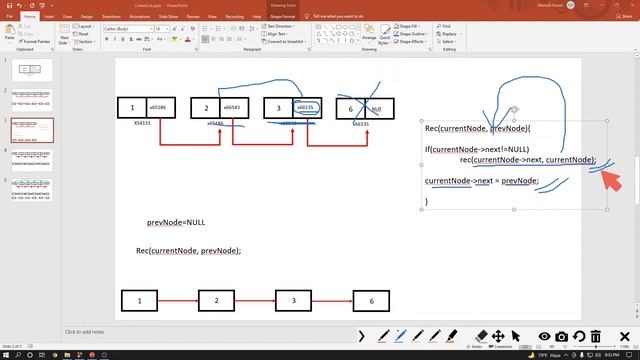Click Tell me what you want to do
Image resolution: width=640 pixels, height=360 pixels.
(x=338, y=16)
